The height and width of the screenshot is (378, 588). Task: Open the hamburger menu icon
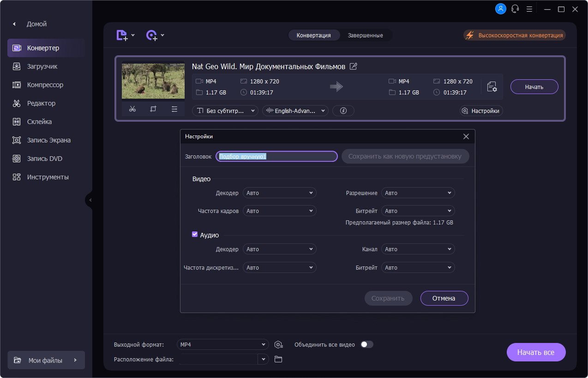[529, 9]
